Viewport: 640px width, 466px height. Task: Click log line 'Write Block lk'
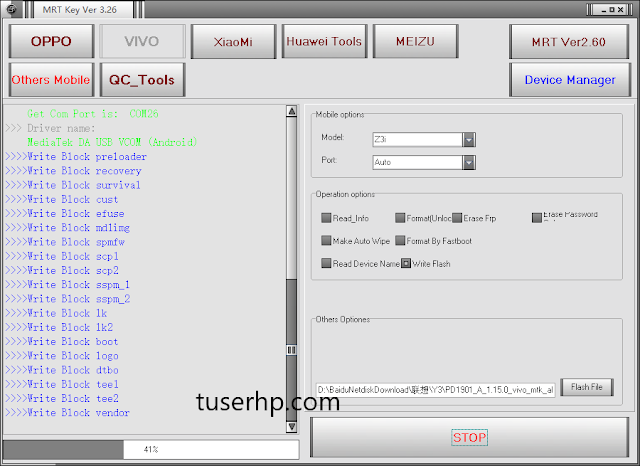56,313
